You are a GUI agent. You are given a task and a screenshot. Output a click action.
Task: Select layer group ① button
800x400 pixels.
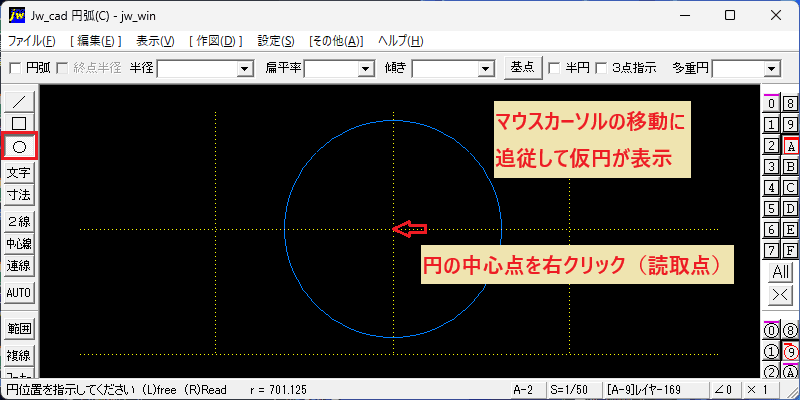coord(771,352)
